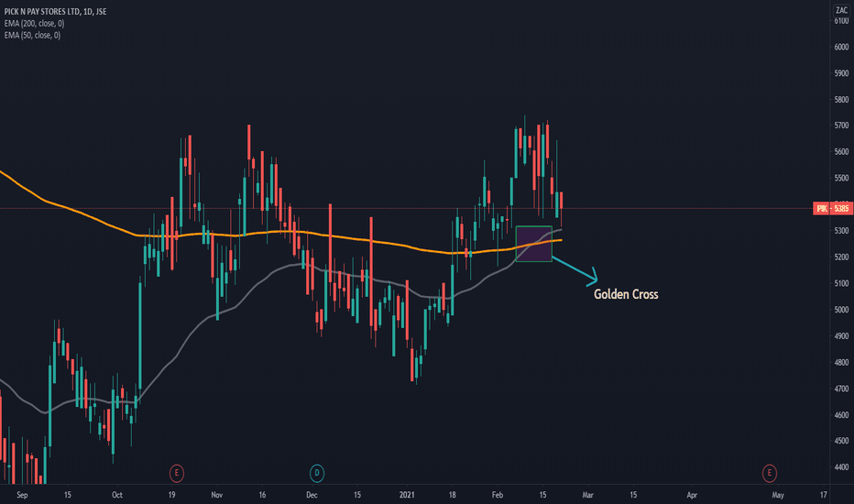Screen dimensions: 854x504
Task: Select the EMA (200, close, 0) indicator legend
Action: tap(34, 24)
